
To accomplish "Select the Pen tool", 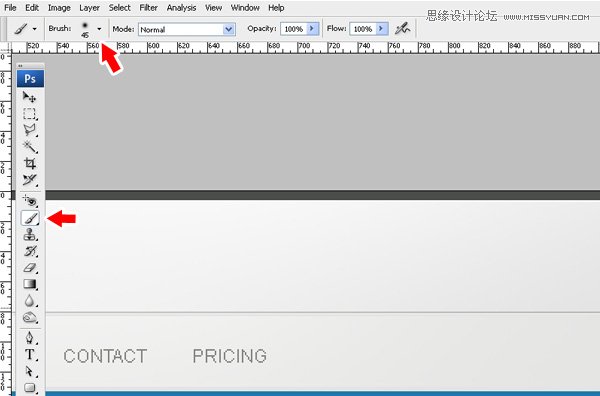I will point(29,338).
